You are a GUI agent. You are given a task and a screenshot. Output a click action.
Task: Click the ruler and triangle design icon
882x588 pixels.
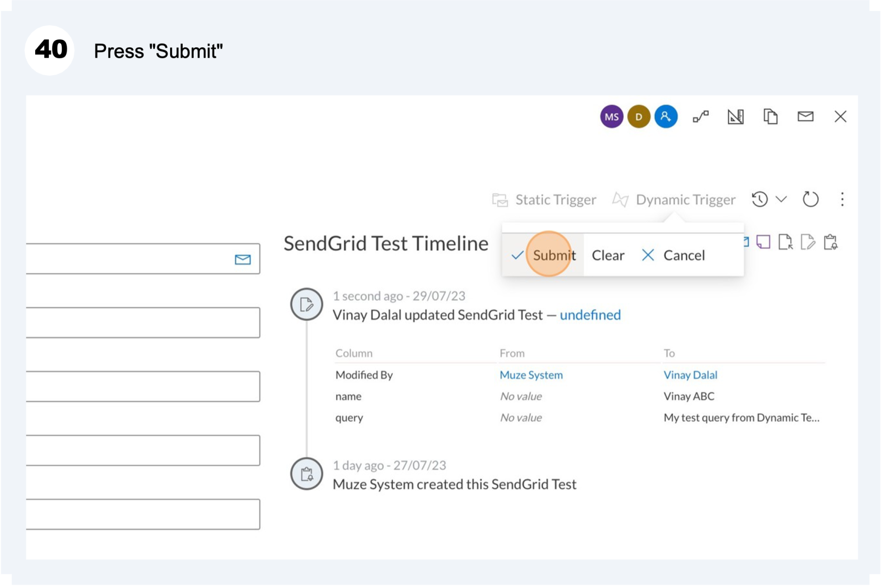[x=736, y=117]
